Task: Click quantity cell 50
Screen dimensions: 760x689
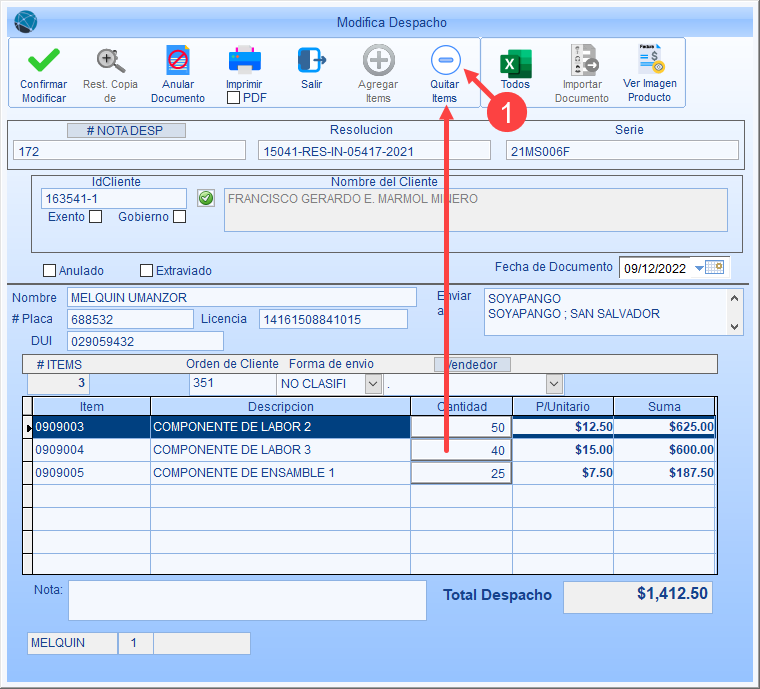Action: click(x=461, y=427)
